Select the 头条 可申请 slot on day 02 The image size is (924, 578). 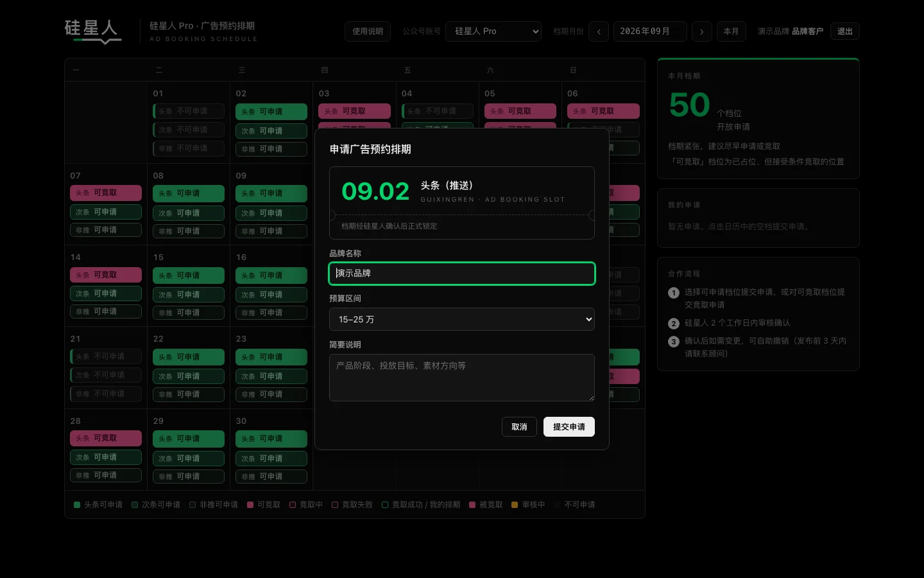(271, 112)
